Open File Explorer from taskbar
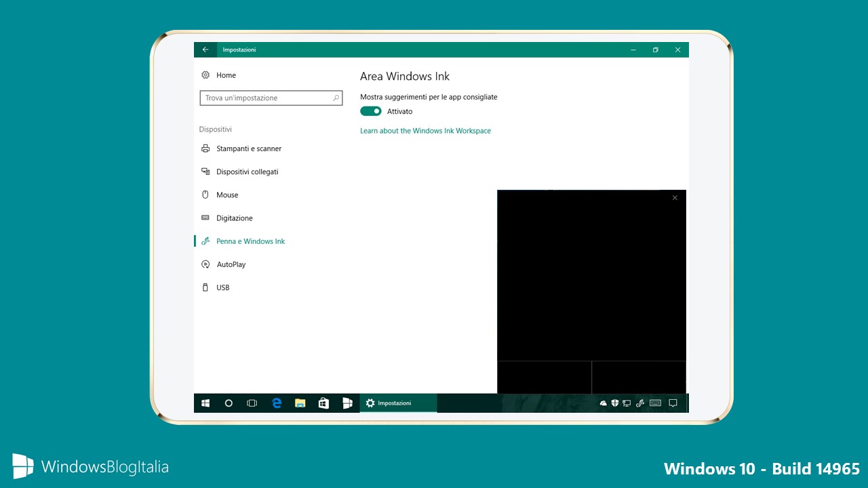This screenshot has width=868, height=488. click(300, 403)
